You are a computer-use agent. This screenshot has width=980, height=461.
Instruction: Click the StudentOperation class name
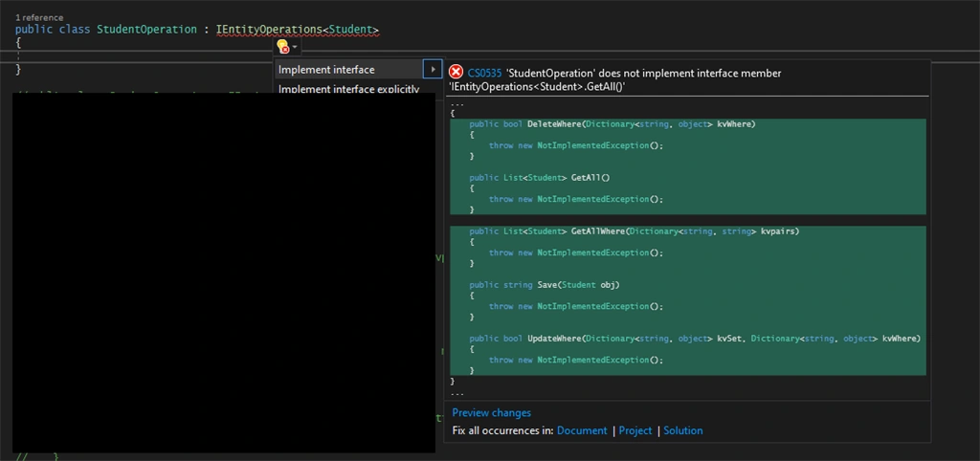[x=146, y=30]
